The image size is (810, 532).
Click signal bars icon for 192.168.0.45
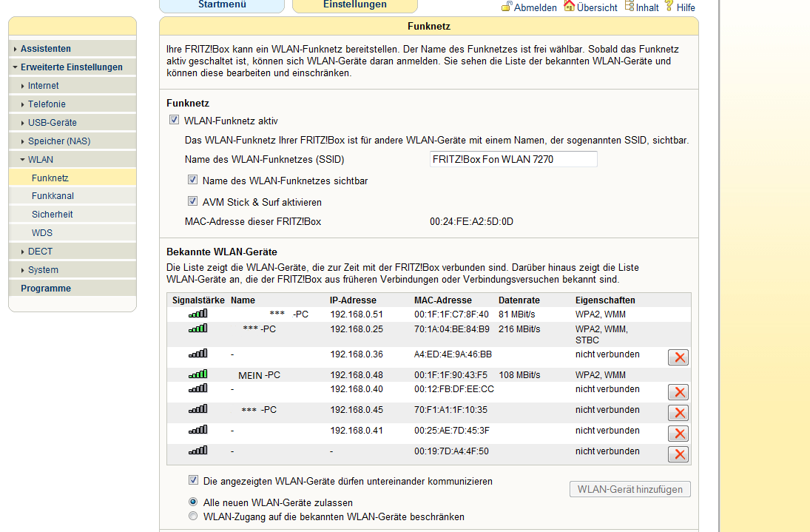[198, 409]
